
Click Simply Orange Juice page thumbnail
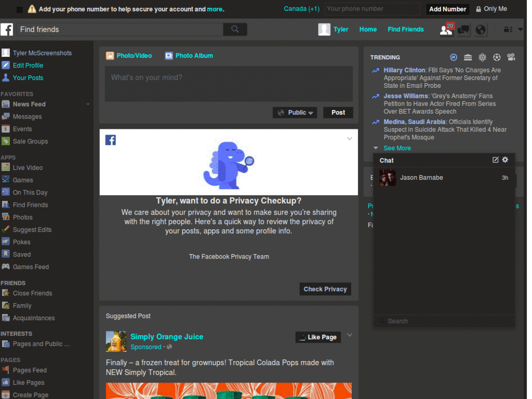pyautogui.click(x=116, y=341)
